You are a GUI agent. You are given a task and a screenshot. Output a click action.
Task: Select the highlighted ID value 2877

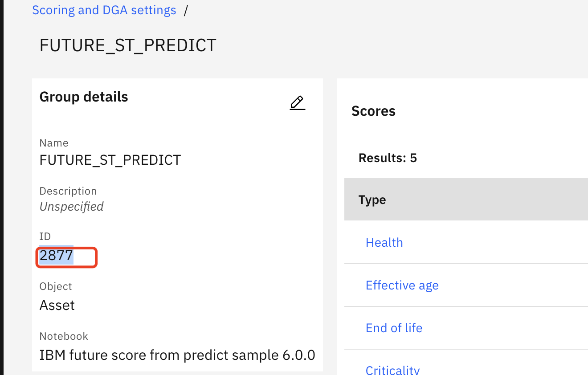click(56, 256)
